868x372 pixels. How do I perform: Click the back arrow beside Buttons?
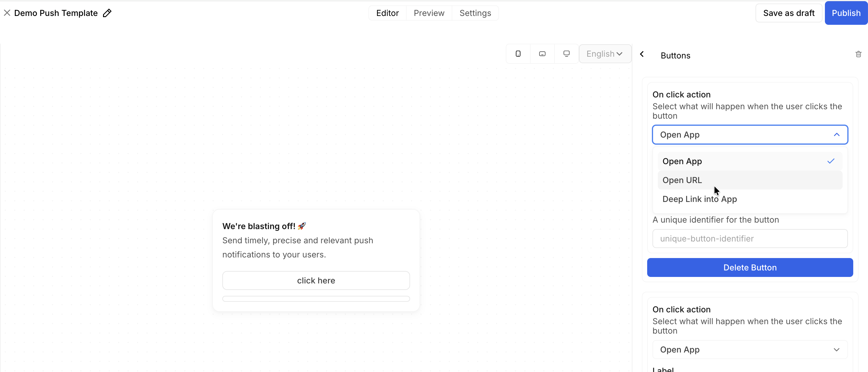pyautogui.click(x=642, y=54)
